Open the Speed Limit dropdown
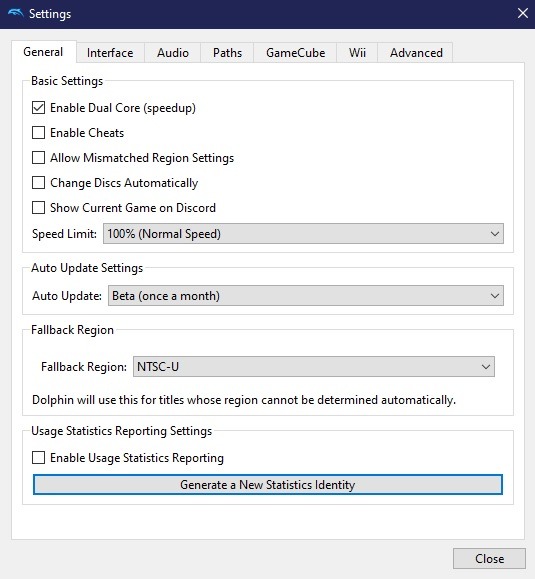The image size is (535, 579). click(x=303, y=234)
